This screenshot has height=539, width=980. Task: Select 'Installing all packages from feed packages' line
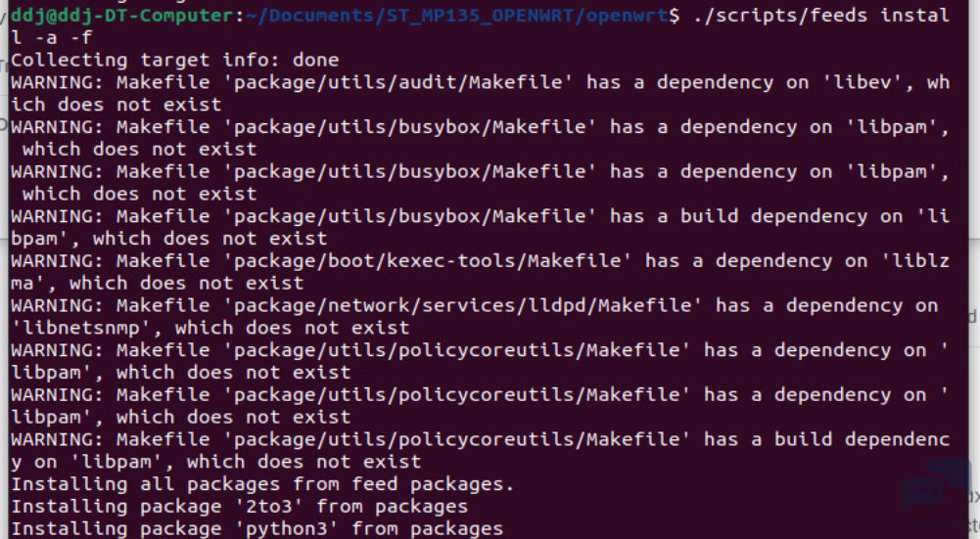coord(261,484)
